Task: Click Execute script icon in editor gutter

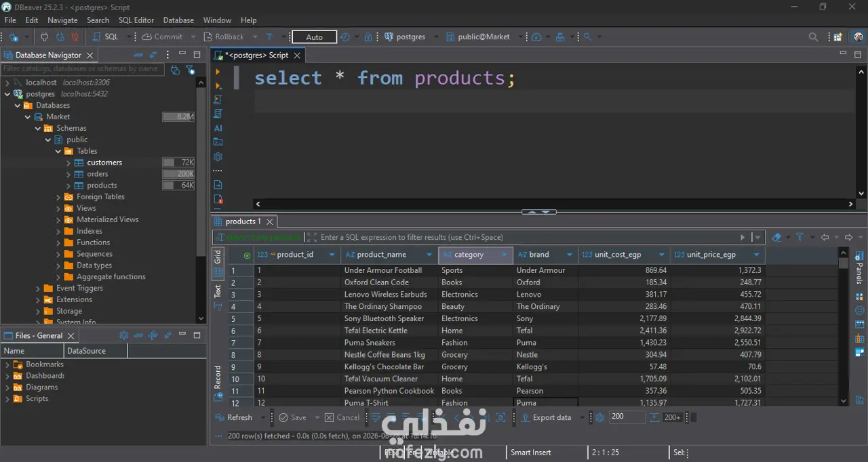Action: coord(218,100)
